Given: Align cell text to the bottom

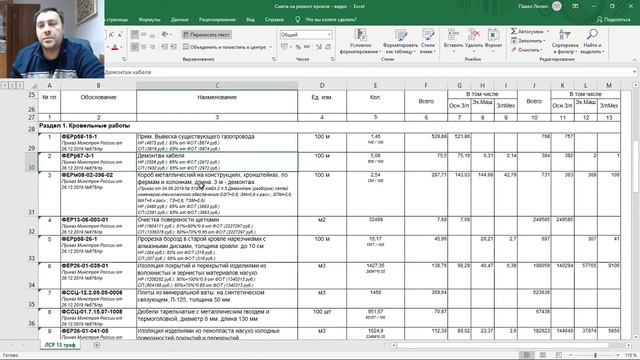Looking at the screenshot, I should click(153, 35).
